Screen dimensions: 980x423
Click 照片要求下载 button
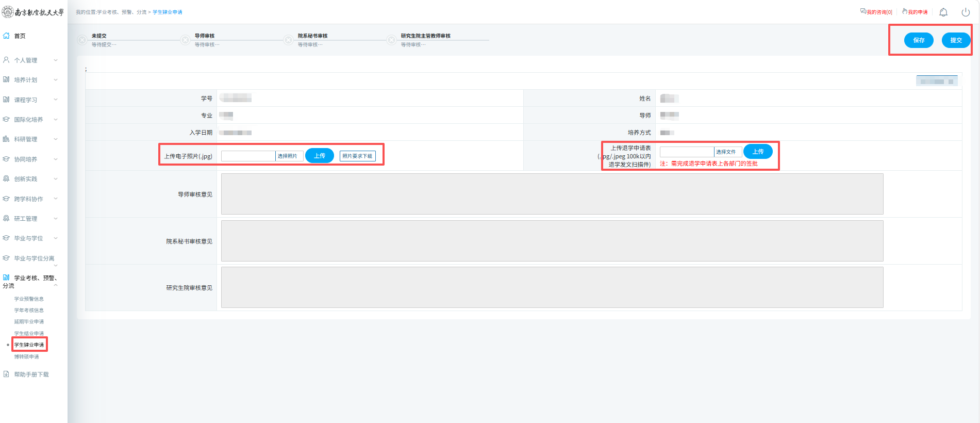click(x=357, y=156)
